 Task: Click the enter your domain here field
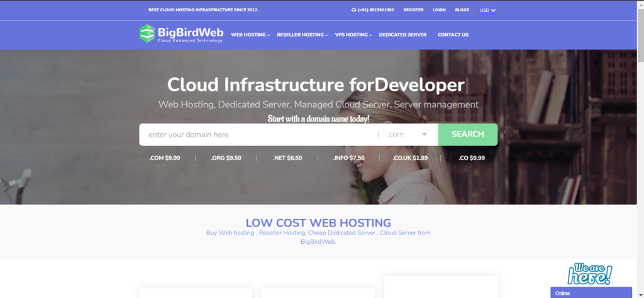pyautogui.click(x=258, y=135)
